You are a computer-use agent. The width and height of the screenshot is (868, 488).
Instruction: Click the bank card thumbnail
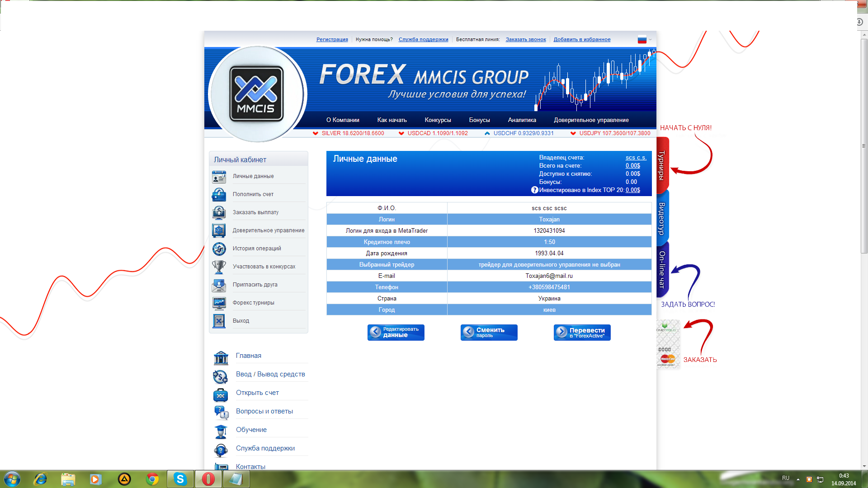point(668,344)
